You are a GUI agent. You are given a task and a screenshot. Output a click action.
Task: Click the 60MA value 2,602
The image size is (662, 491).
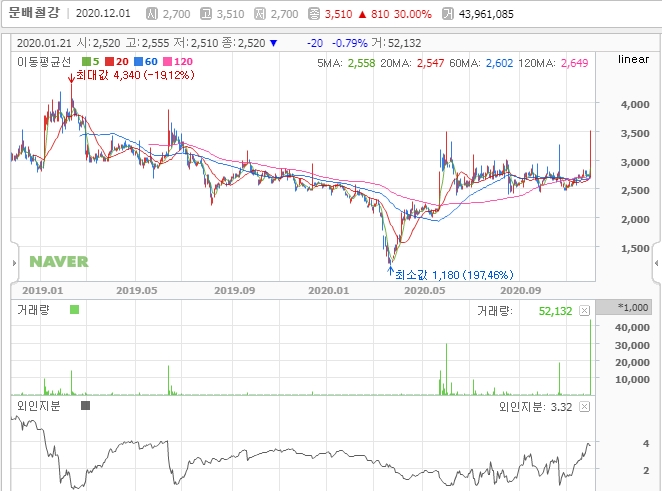click(x=499, y=63)
